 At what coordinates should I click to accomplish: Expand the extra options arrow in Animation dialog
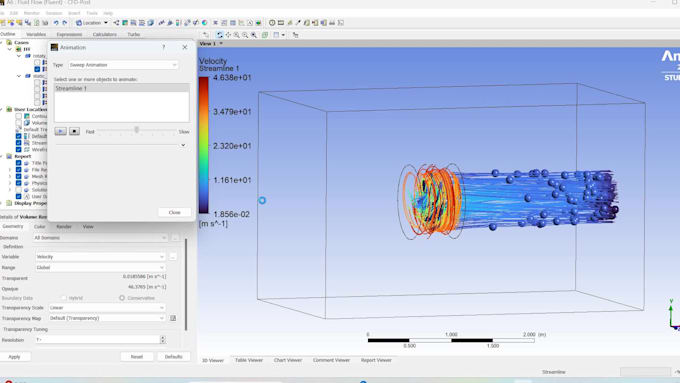point(183,145)
